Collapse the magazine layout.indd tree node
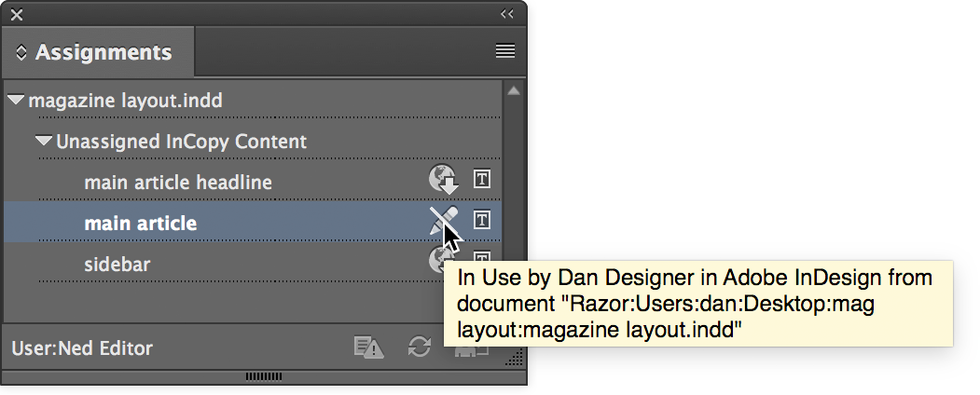This screenshot has height=395, width=980. click(16, 100)
